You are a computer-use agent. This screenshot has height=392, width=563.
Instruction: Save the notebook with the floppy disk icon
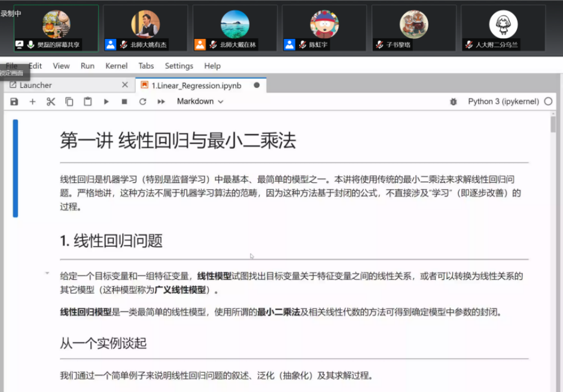[14, 102]
